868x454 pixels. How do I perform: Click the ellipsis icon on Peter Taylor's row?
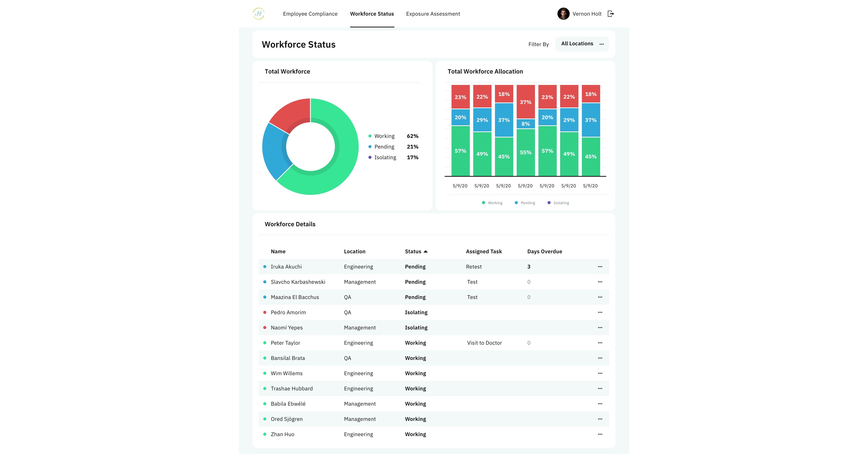600,343
